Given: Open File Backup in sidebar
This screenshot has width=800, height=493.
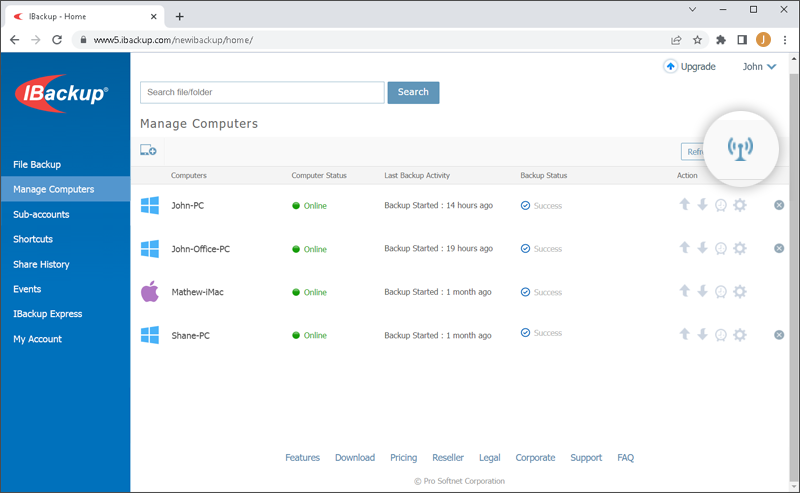Looking at the screenshot, I should [x=37, y=164].
